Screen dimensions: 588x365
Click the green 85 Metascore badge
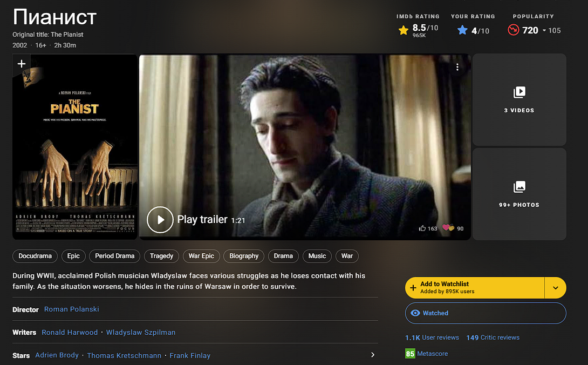[x=410, y=354]
